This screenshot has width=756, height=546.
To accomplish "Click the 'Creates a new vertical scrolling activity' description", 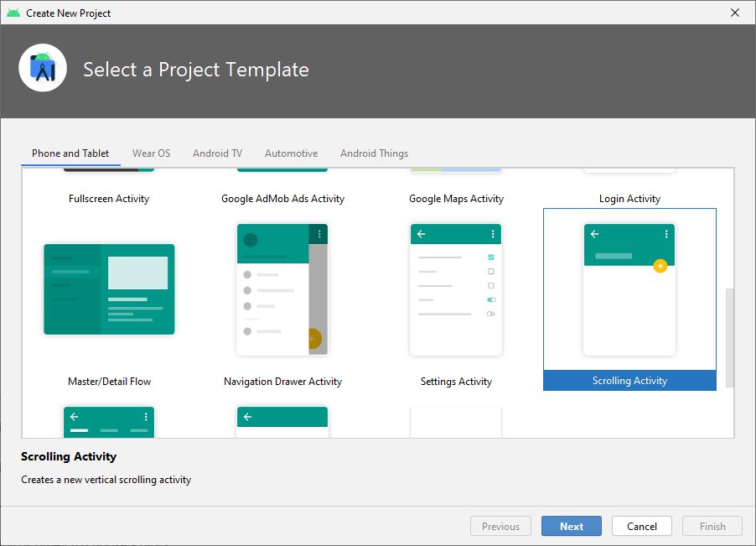I will pyautogui.click(x=106, y=480).
